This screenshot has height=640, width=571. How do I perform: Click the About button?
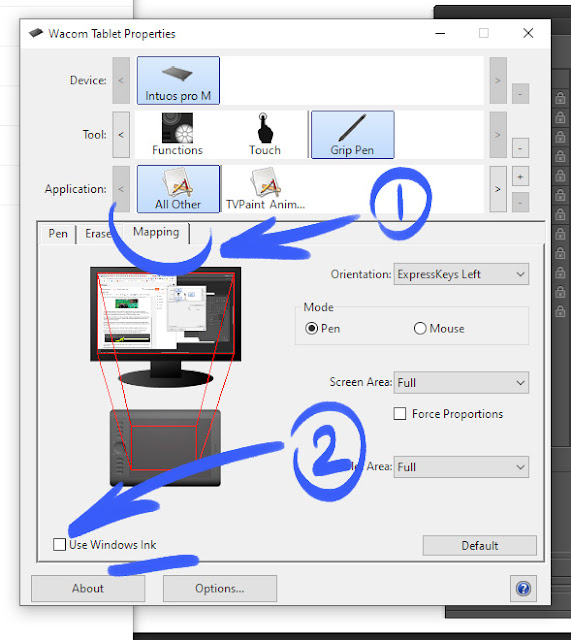(88, 588)
